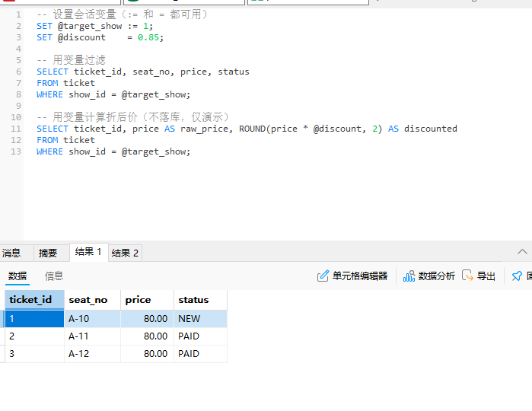
Task: Click line number 11 in editor gutter
Action: (16, 129)
